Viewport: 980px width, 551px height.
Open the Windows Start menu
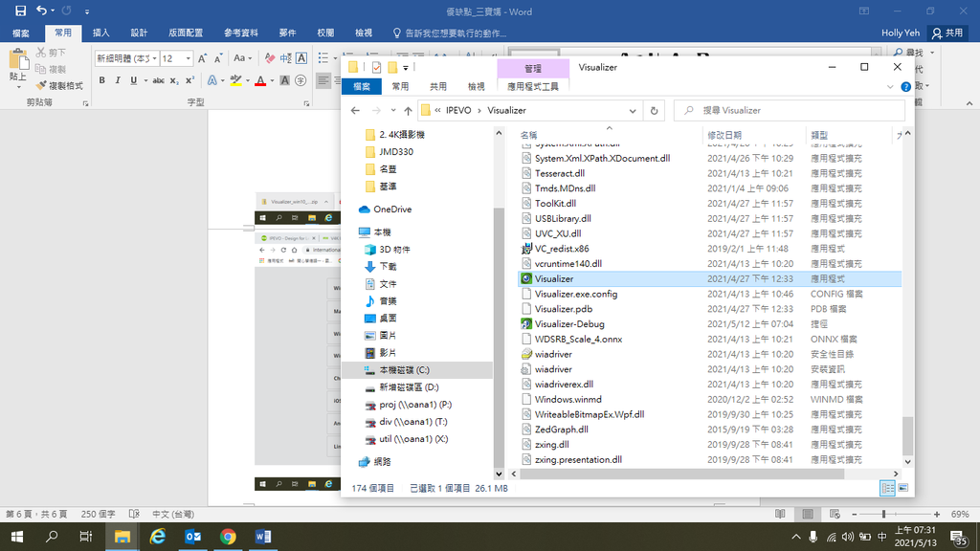pos(17,537)
